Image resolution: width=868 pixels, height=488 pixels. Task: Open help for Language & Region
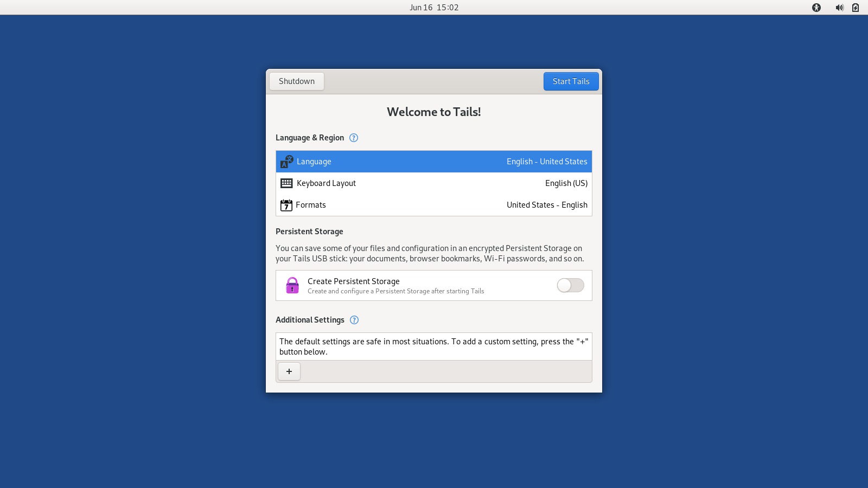[x=354, y=138]
